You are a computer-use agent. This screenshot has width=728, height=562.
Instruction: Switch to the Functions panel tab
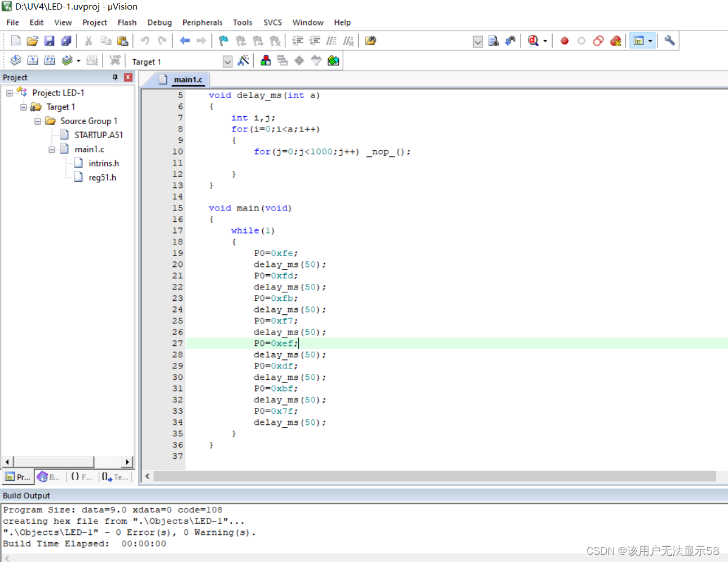(x=82, y=477)
